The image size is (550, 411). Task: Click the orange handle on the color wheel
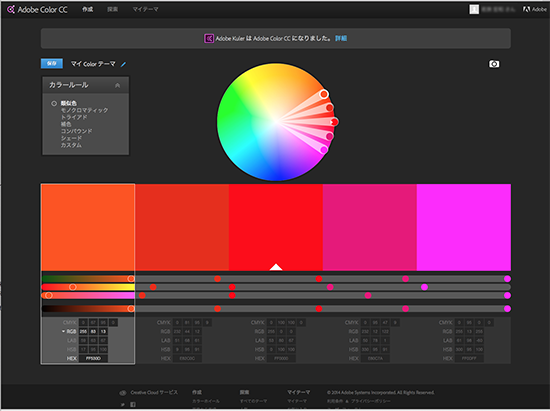(324, 94)
